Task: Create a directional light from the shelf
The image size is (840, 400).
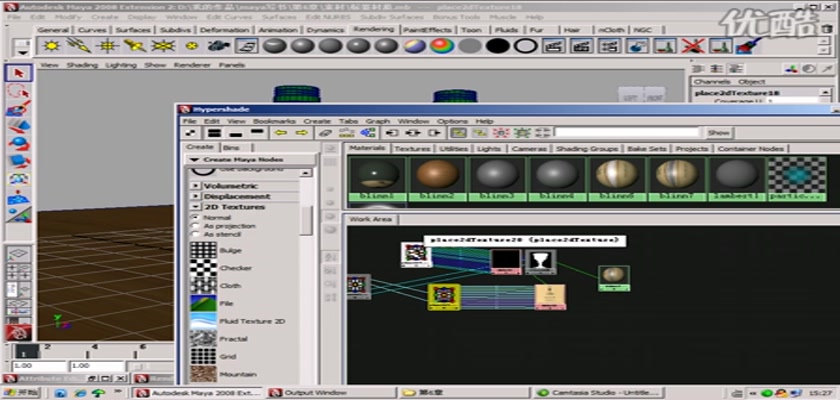Action: (x=79, y=46)
